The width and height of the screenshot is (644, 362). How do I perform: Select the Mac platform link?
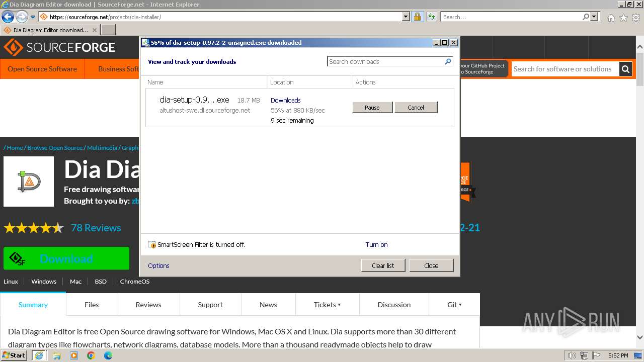[75, 282]
